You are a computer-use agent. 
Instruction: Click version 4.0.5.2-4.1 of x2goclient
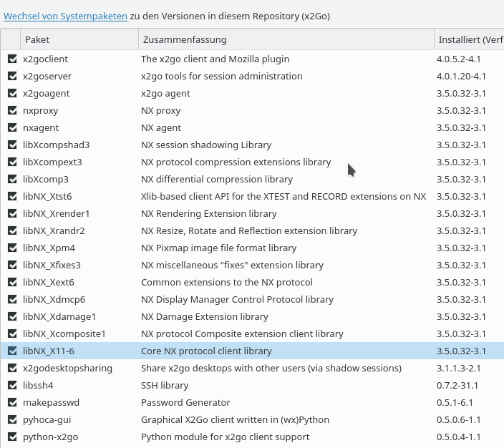[x=458, y=59]
